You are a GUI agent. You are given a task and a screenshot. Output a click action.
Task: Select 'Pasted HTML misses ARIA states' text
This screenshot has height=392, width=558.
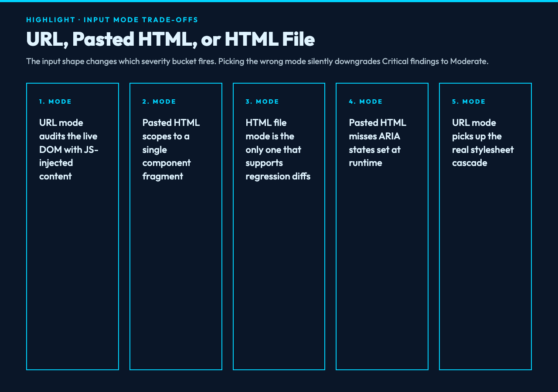378,143
